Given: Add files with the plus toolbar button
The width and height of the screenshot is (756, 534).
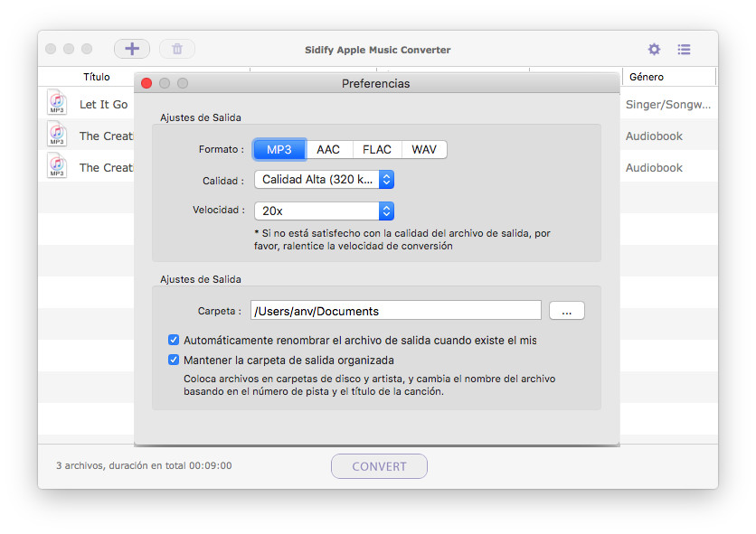Looking at the screenshot, I should 132,49.
